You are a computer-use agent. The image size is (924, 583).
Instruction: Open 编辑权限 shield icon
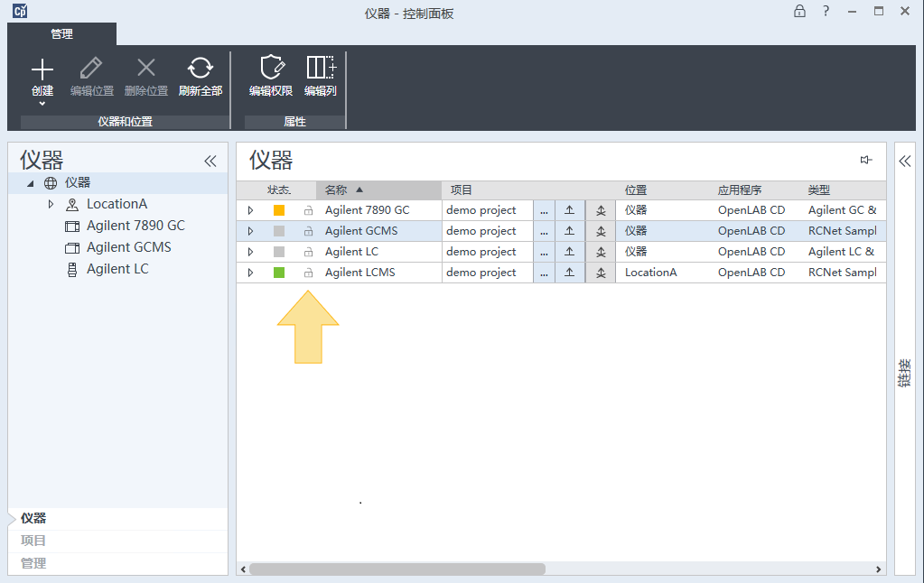coord(272,67)
